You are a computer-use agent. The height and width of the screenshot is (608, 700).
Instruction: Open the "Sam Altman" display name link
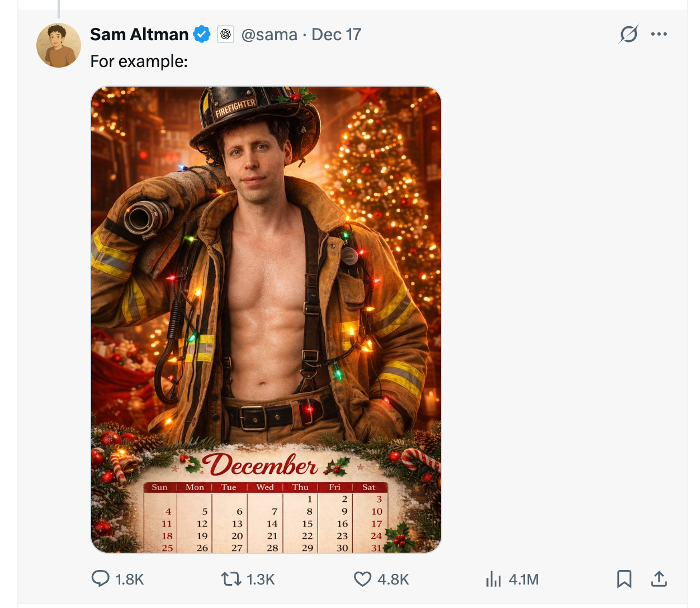pyautogui.click(x=139, y=35)
